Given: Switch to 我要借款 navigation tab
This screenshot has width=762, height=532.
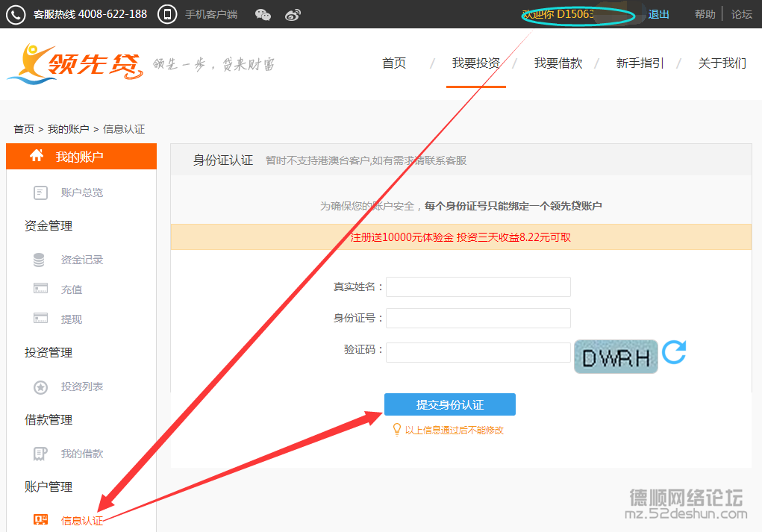Looking at the screenshot, I should tap(558, 63).
